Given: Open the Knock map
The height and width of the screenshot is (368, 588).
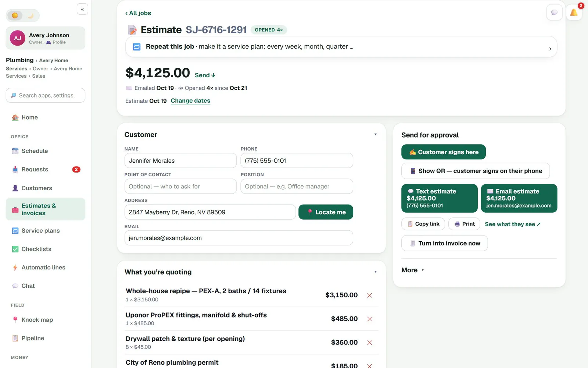Looking at the screenshot, I should pyautogui.click(x=46, y=320).
